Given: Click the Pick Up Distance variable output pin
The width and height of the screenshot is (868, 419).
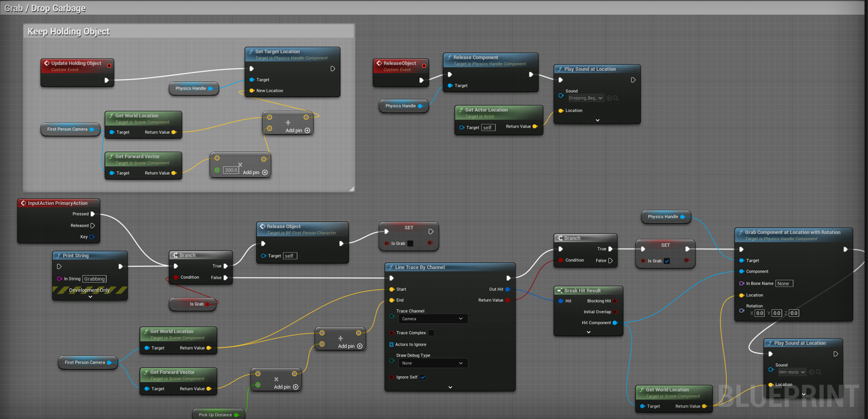Looking at the screenshot, I should pos(237,415).
